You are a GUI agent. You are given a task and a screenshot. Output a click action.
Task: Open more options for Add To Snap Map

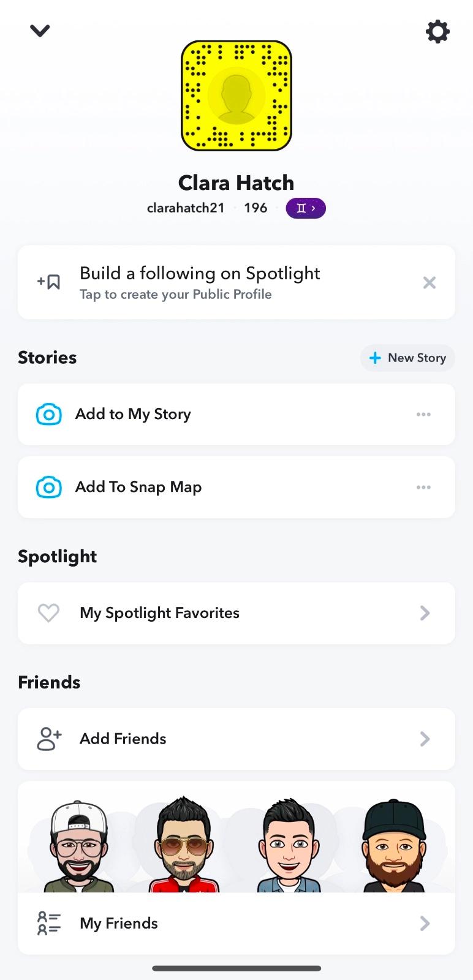tap(423, 488)
